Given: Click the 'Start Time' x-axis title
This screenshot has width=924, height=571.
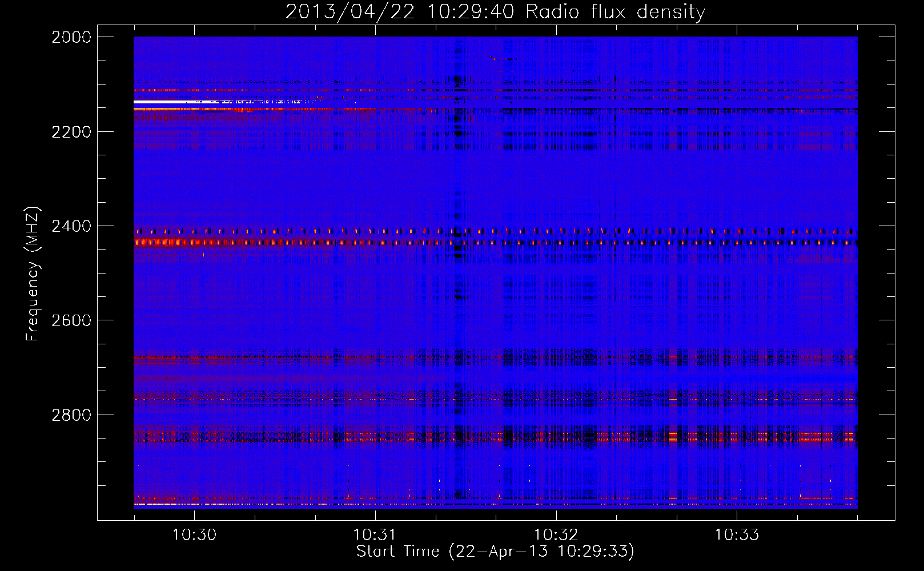Looking at the screenshot, I should [495, 552].
